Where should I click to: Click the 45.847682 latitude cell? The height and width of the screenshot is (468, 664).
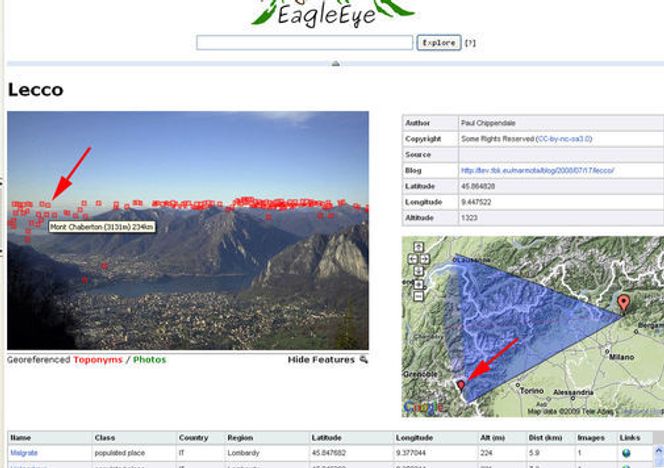[329, 453]
